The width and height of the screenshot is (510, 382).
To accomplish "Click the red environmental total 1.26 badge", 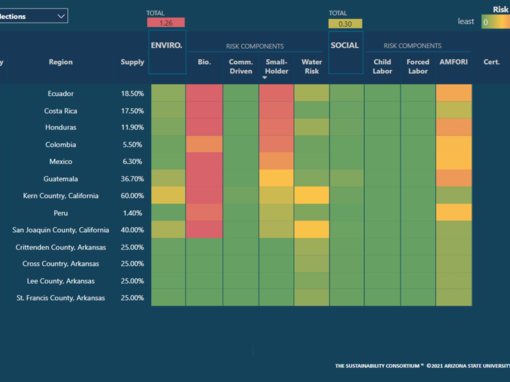I will point(166,23).
